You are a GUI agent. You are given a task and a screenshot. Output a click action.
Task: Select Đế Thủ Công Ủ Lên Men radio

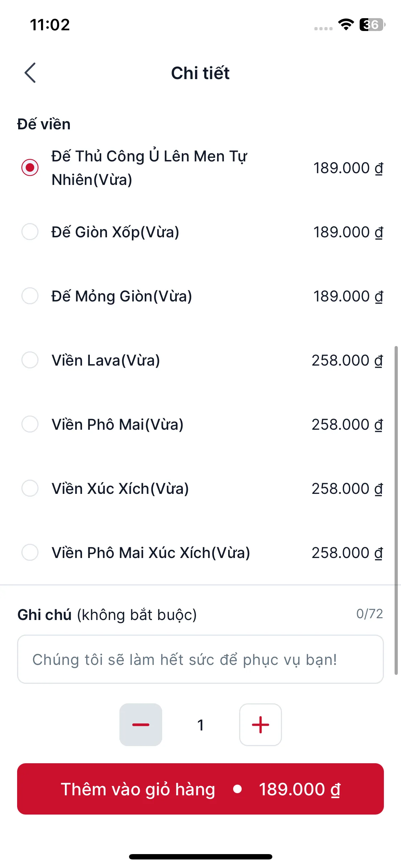click(30, 167)
